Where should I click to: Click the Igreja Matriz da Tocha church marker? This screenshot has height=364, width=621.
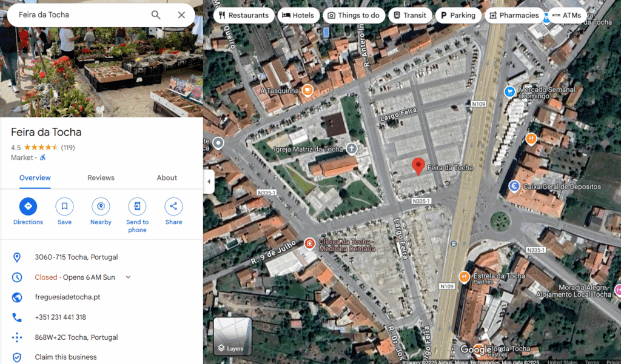click(352, 149)
